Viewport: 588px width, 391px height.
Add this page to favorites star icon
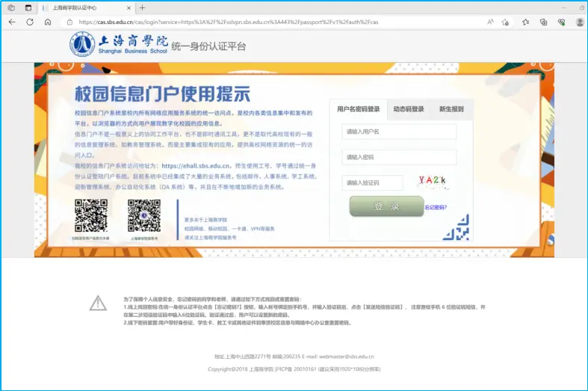505,22
